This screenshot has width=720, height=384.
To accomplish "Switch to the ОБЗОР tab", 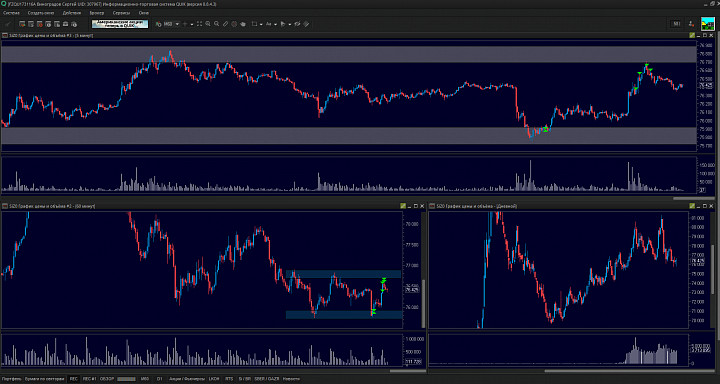I will click(107, 379).
